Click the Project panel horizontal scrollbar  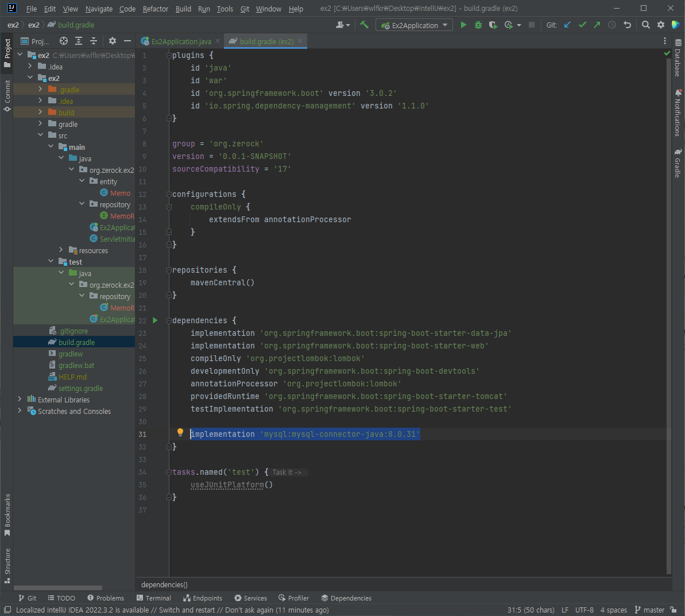point(58,588)
